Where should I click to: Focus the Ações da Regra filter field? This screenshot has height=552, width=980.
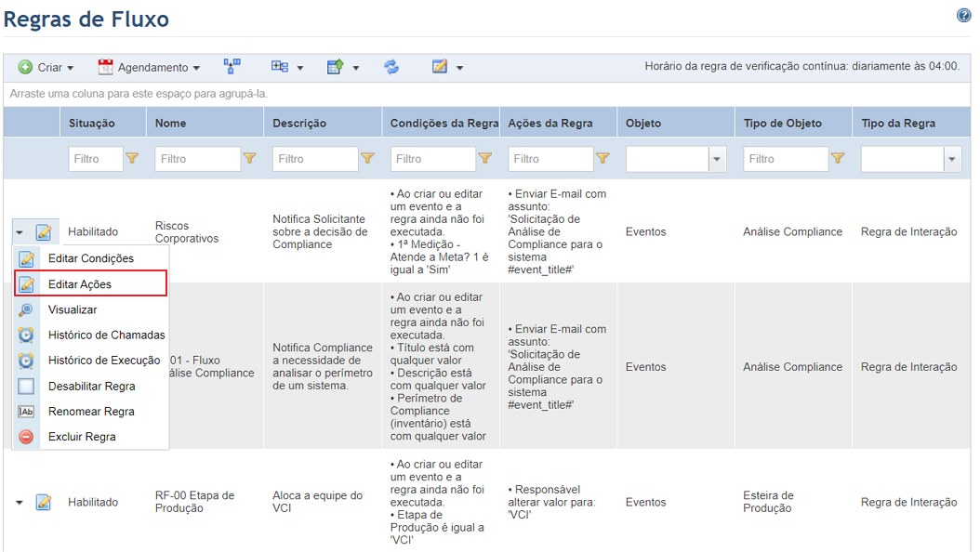(550, 159)
